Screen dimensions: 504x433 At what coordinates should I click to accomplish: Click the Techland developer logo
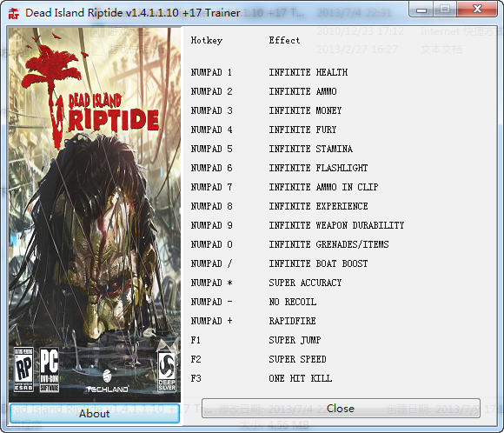107,382
